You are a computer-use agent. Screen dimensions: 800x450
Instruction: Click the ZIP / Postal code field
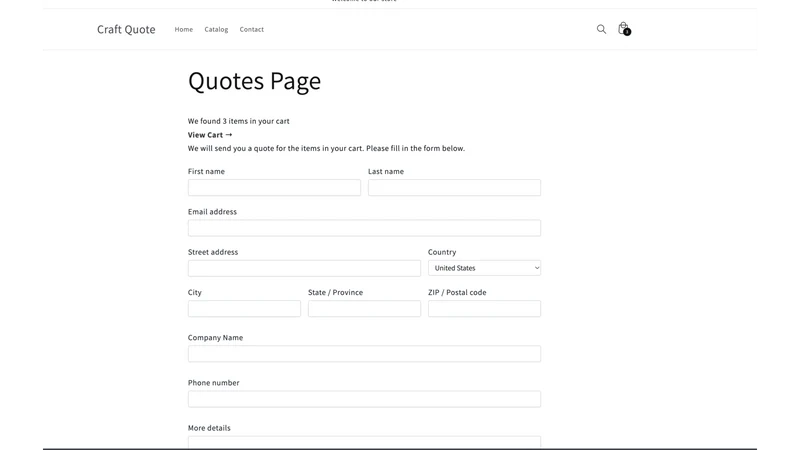pyautogui.click(x=484, y=309)
